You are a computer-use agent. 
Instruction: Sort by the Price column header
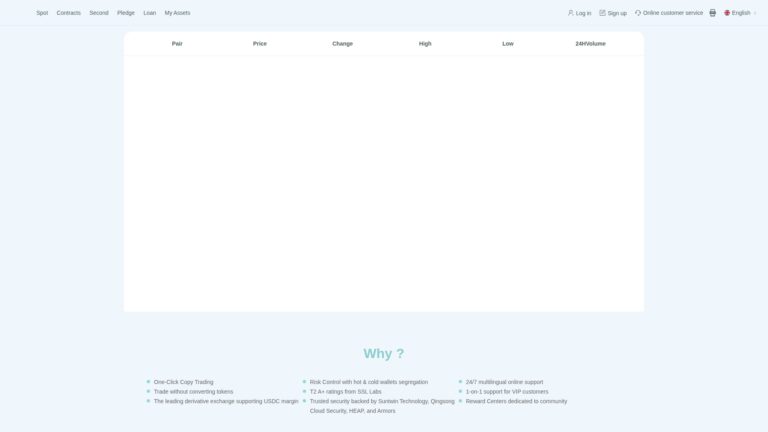click(260, 44)
